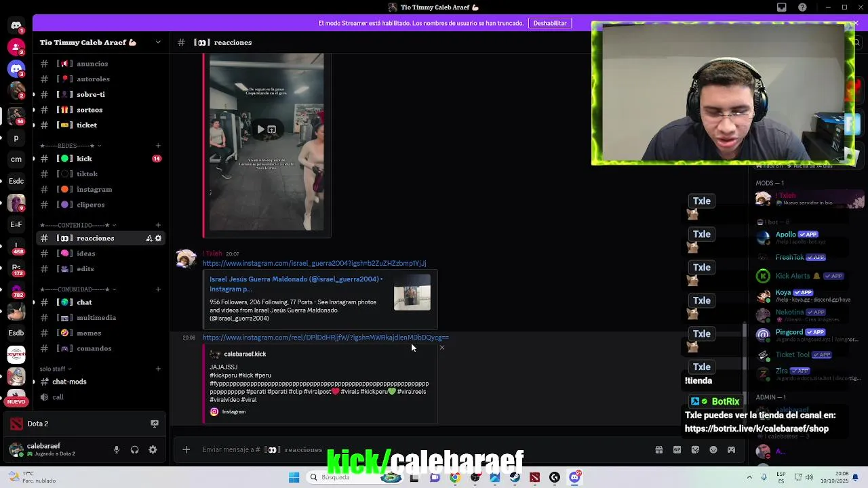Open Discord help icon in title bar

(x=803, y=7)
